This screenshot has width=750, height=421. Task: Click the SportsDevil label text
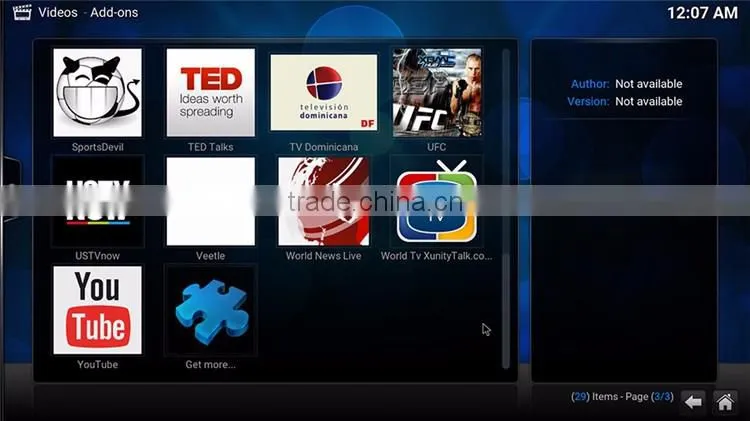click(98, 147)
